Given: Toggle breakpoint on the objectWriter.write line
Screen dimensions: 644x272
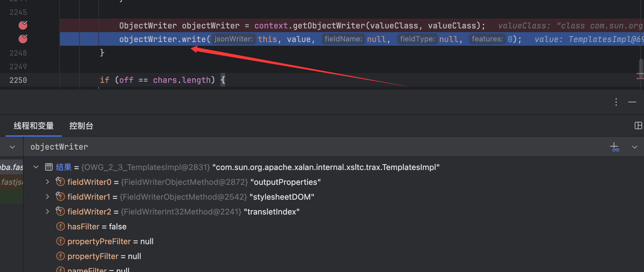Looking at the screenshot, I should point(23,39).
